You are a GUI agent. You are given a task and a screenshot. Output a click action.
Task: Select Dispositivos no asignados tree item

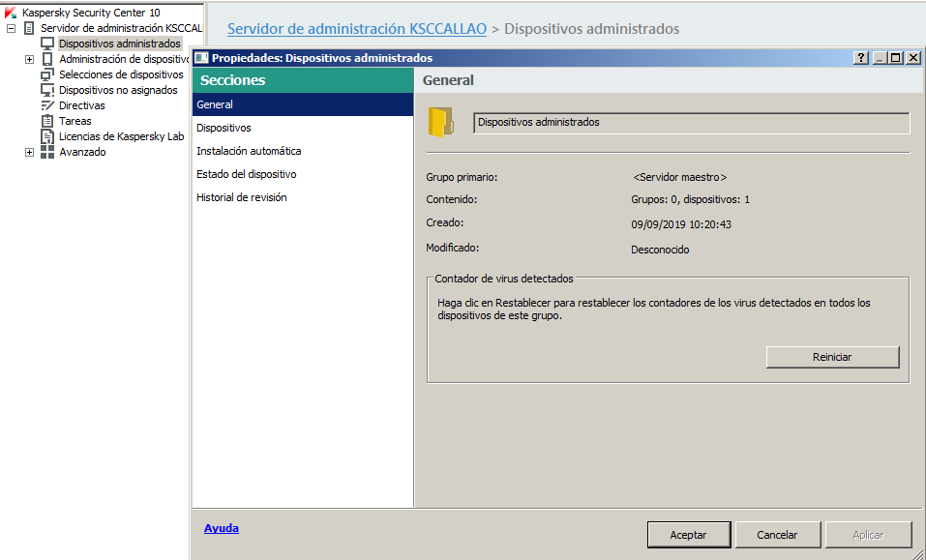[x=118, y=90]
